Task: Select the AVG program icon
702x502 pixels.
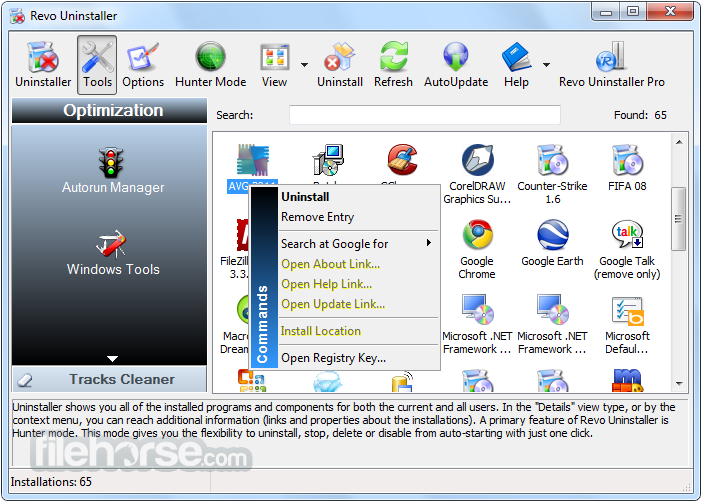Action: tap(253, 160)
